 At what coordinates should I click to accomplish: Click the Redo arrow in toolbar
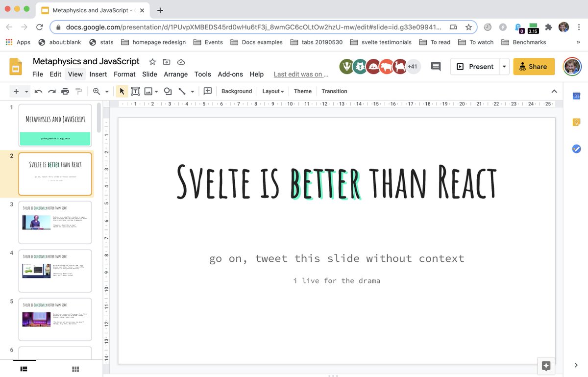51,91
